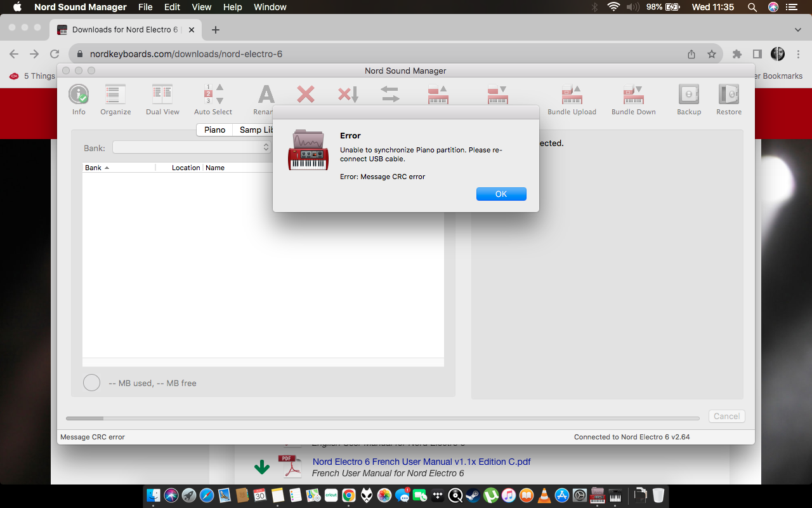Open the Window menu

coord(270,7)
